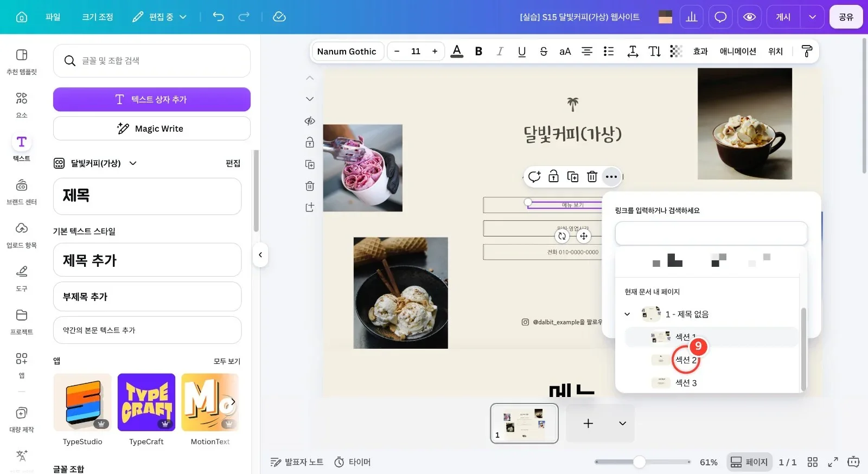Toggle bold formatting

pyautogui.click(x=478, y=52)
